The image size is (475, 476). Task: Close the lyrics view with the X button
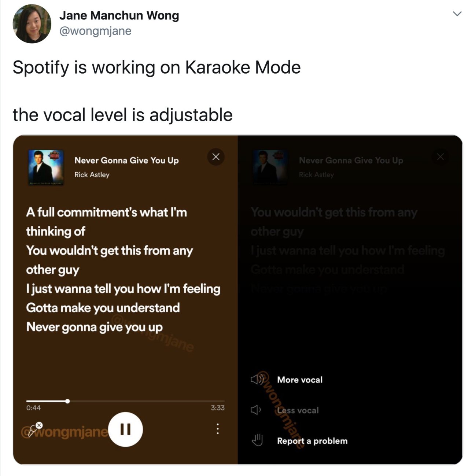pyautogui.click(x=216, y=157)
